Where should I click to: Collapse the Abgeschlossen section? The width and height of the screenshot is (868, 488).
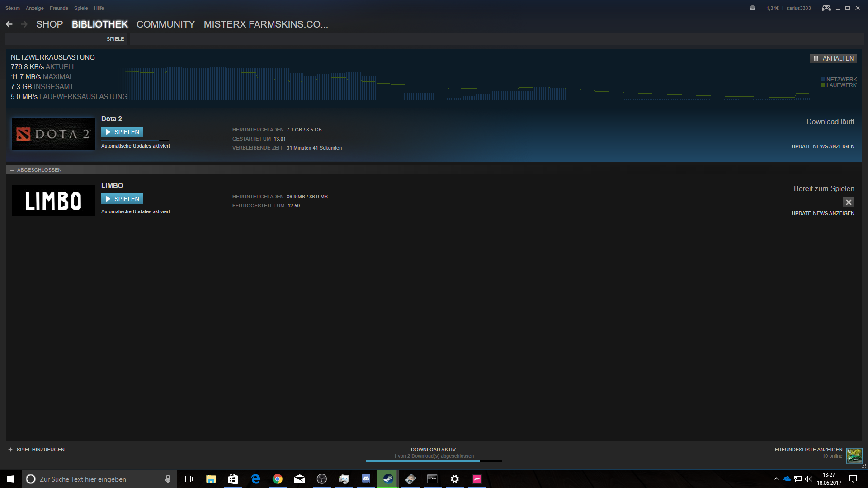tap(12, 170)
